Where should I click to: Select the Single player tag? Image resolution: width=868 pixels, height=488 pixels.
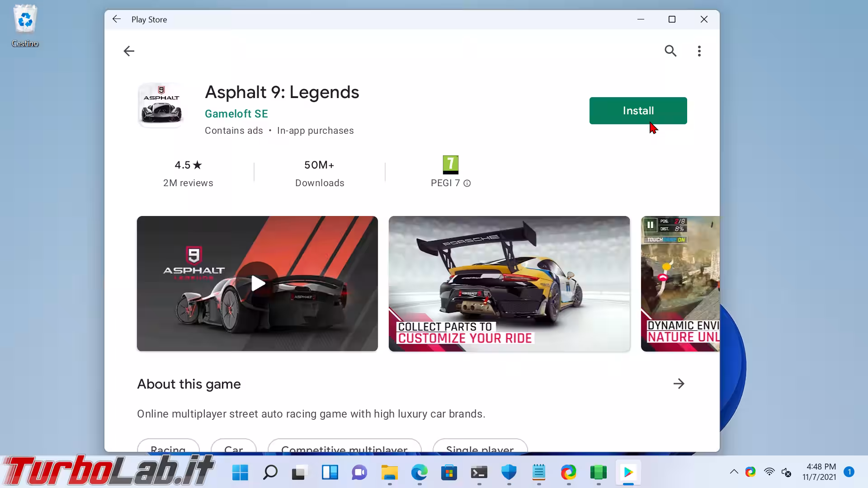(480, 447)
